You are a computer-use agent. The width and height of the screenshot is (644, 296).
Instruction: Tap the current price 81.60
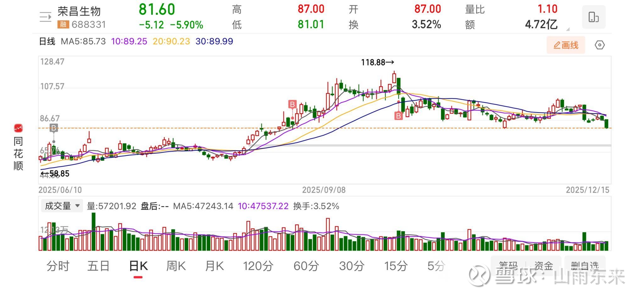pos(157,9)
